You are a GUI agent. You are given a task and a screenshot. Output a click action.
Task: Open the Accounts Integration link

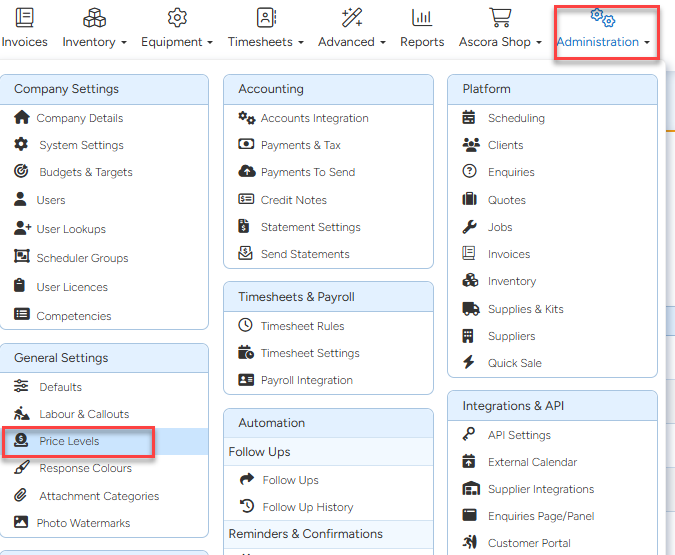tap(314, 118)
